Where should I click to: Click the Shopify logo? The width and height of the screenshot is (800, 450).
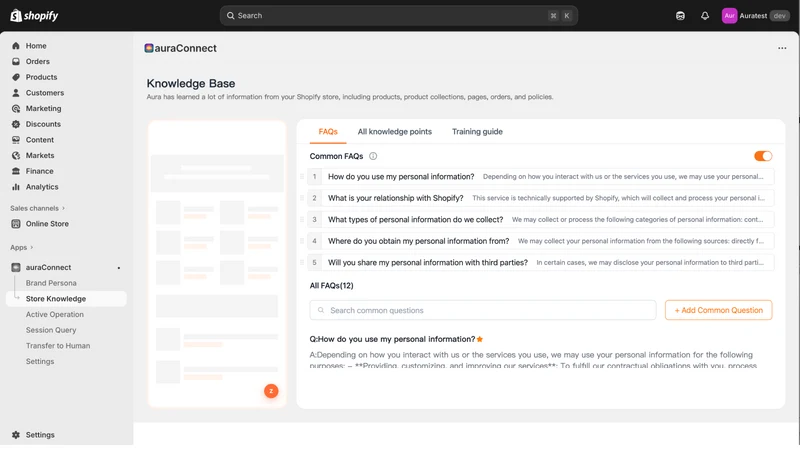click(x=34, y=15)
